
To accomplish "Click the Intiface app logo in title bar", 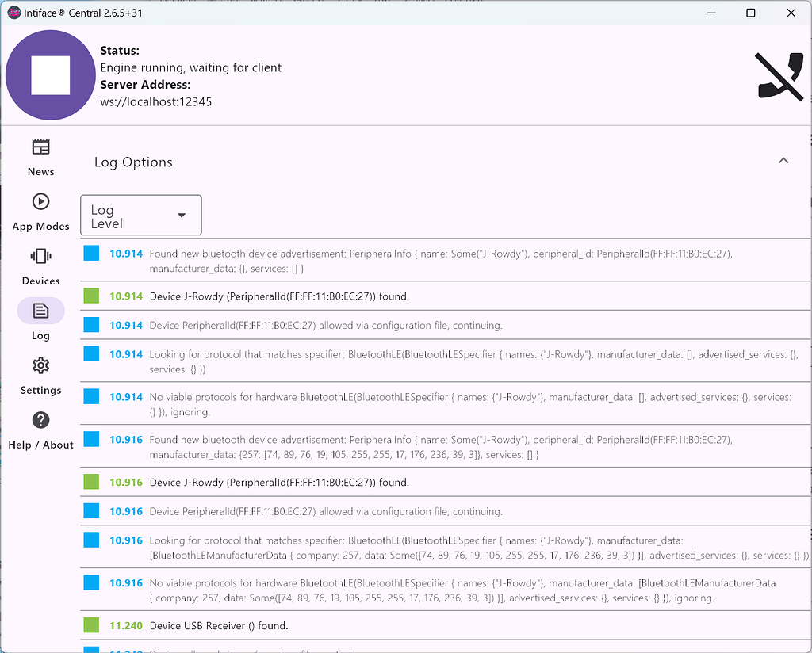I will click(x=13, y=13).
